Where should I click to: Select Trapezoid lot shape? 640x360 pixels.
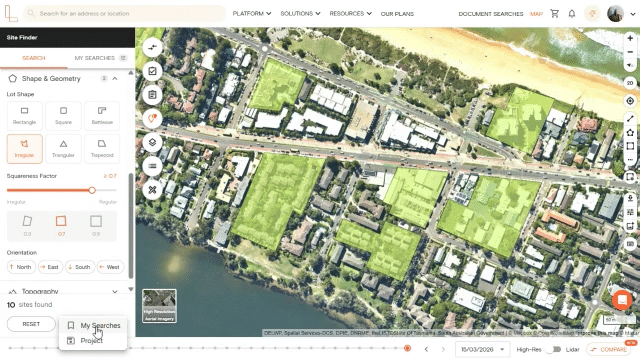(x=102, y=149)
